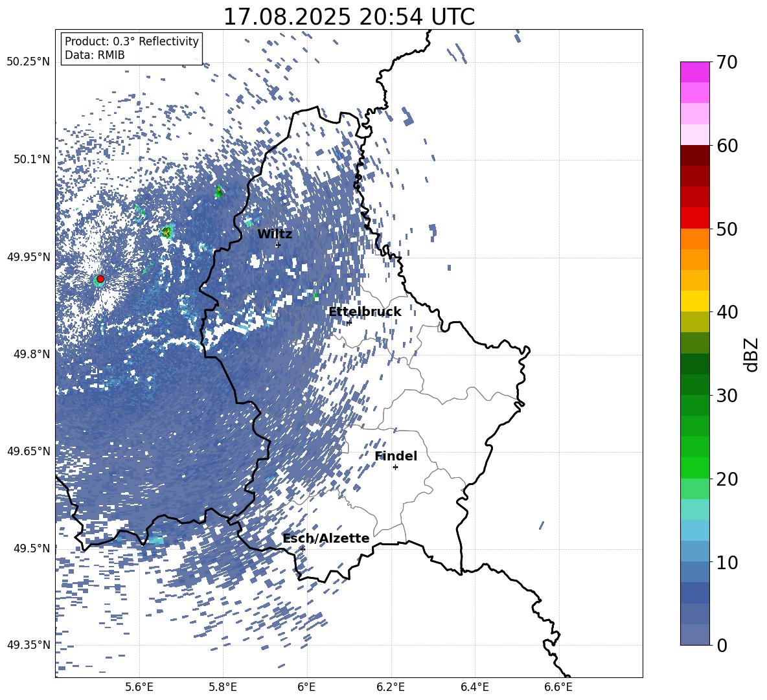Click the bright green swatch just above 20
Viewport: 767px width, 700px height.
[x=695, y=468]
